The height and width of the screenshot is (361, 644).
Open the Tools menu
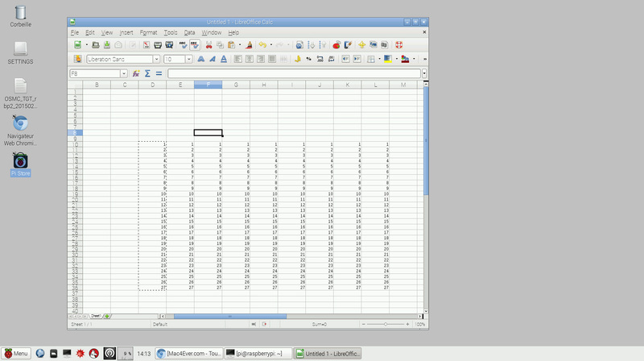click(x=171, y=32)
